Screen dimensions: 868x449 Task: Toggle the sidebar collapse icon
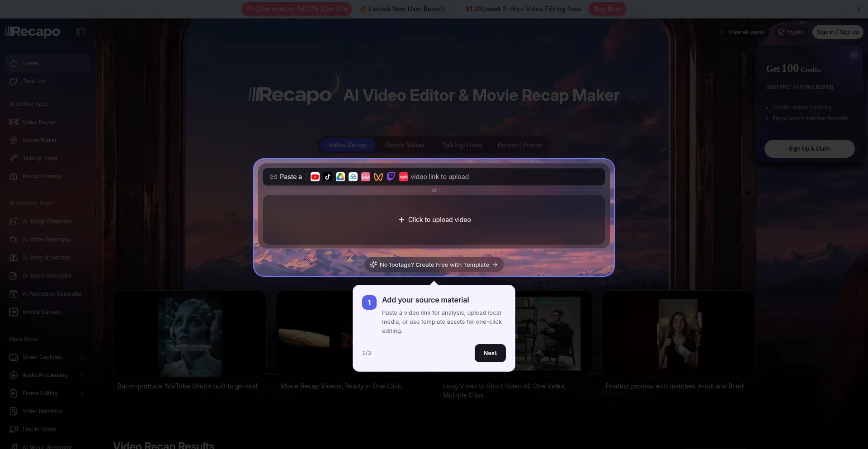[x=81, y=32]
